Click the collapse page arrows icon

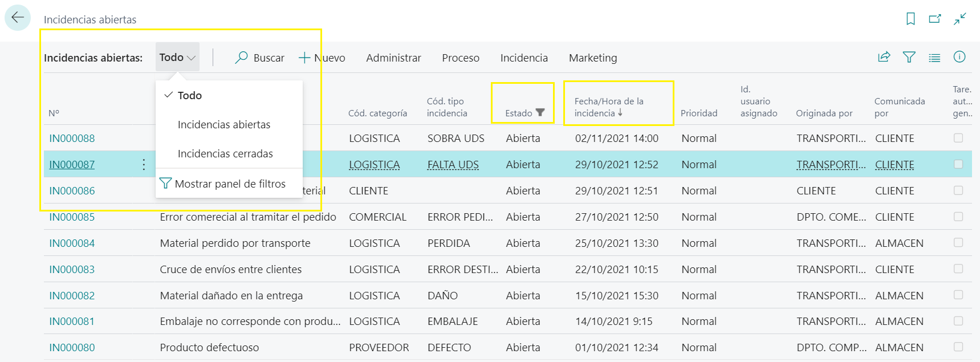tap(960, 19)
